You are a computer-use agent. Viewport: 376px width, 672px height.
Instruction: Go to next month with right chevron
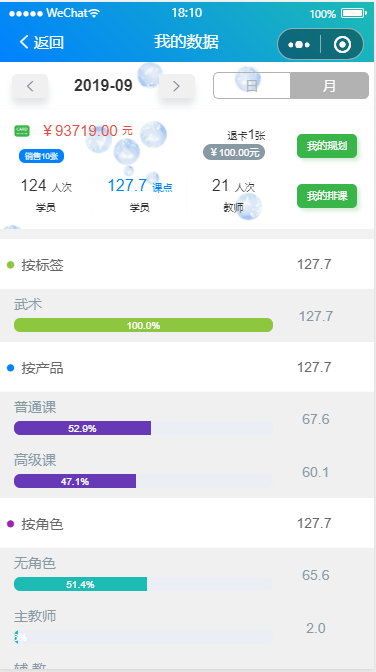click(x=177, y=86)
